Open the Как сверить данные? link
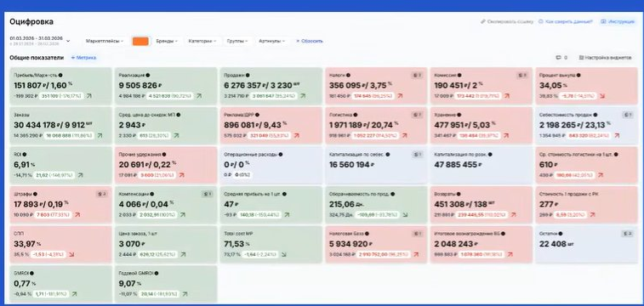Viewport: 644px width, 306px height. 566,21
